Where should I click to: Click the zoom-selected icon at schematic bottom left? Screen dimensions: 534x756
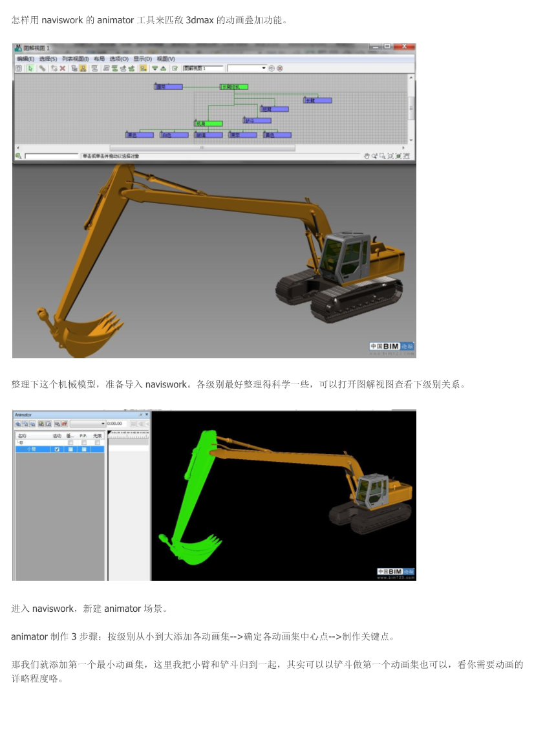pos(18,156)
